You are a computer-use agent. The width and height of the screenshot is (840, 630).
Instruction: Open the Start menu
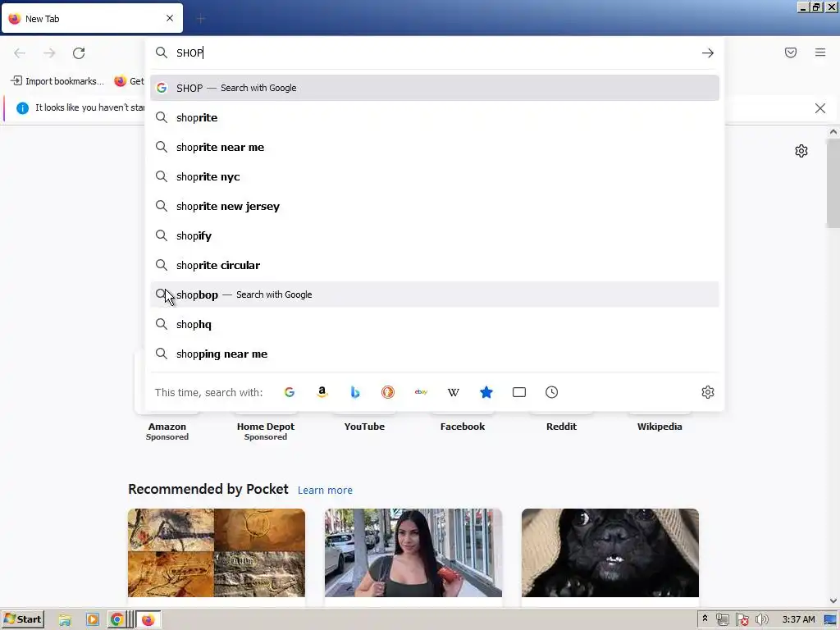pos(22,620)
